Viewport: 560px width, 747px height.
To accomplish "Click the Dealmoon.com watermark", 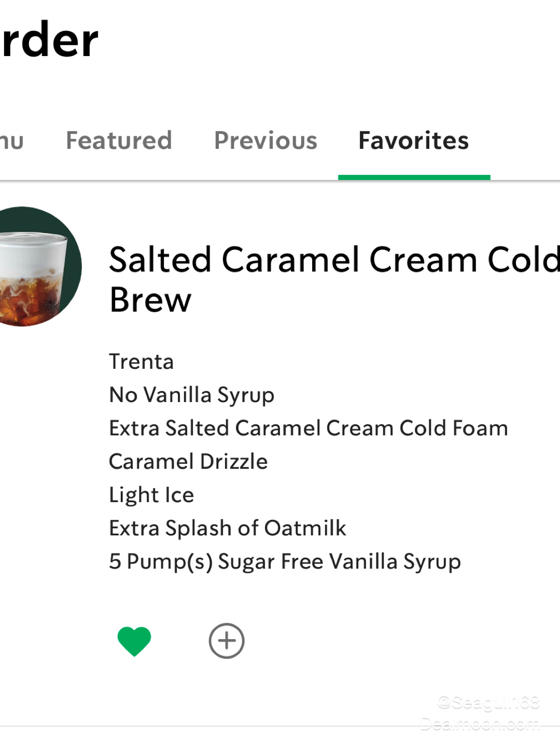I will click(x=480, y=724).
